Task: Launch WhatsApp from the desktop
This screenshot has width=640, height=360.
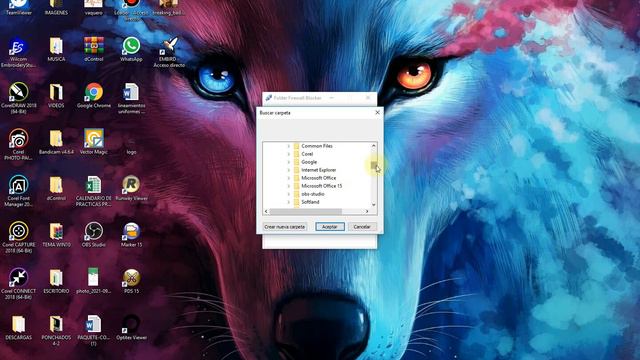Action: tap(131, 49)
